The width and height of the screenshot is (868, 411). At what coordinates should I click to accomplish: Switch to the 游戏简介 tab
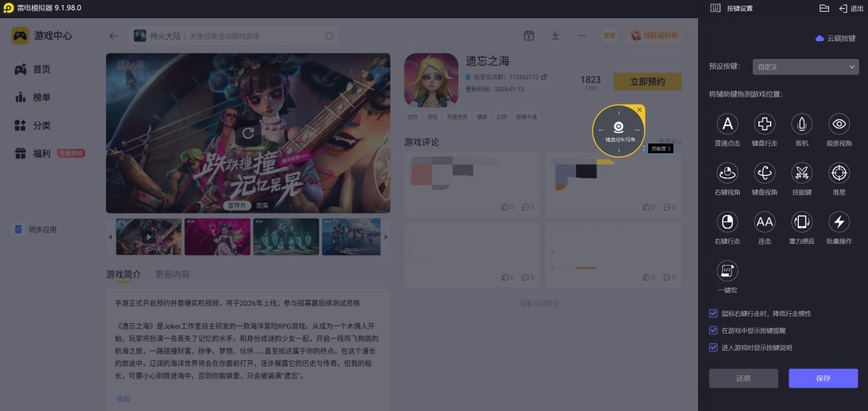point(123,274)
